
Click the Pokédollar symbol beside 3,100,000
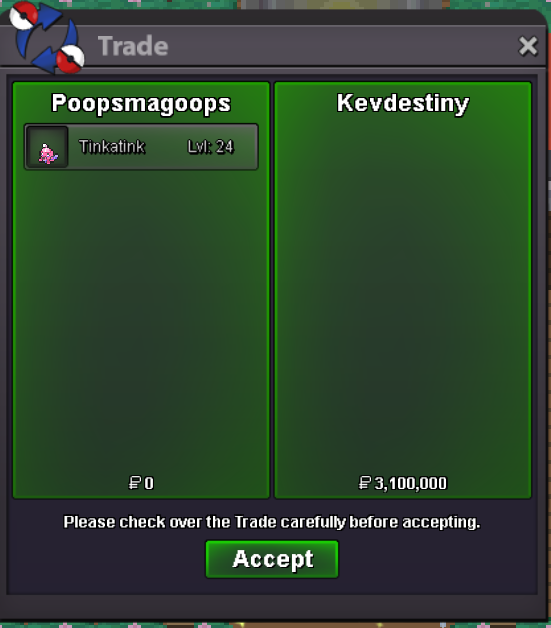click(365, 483)
